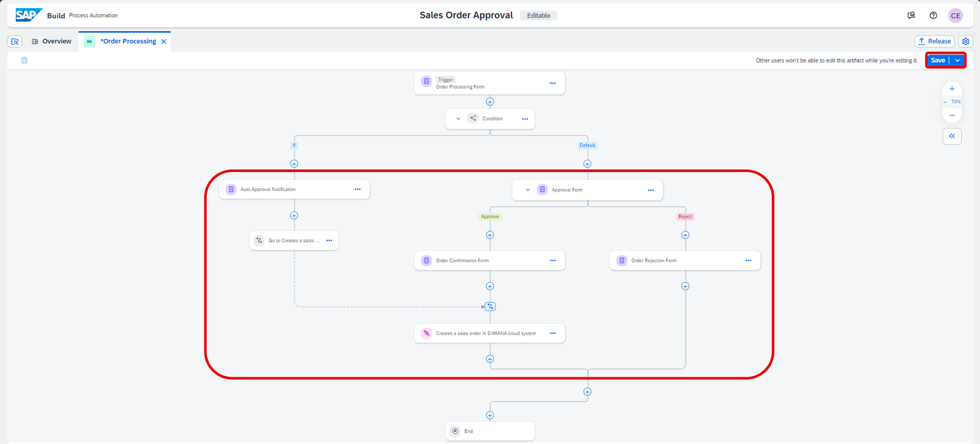Click the Condition node branch icon
This screenshot has height=444, width=980.
[473, 118]
